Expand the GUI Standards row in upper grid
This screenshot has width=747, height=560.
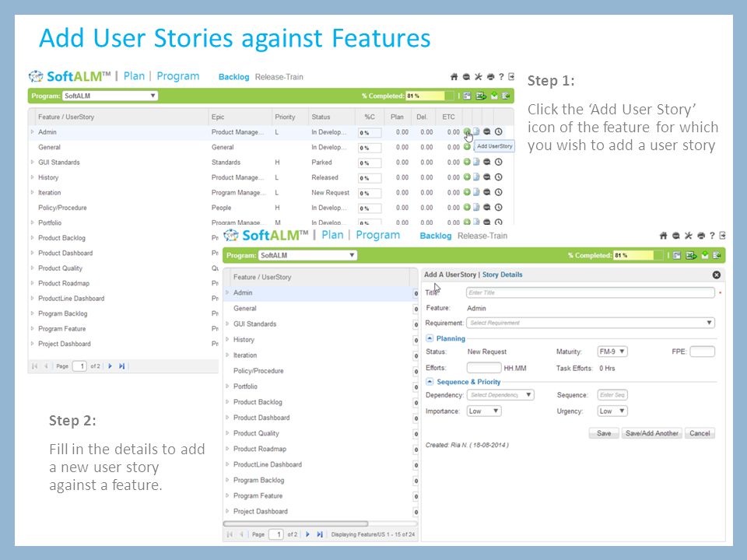(x=33, y=162)
